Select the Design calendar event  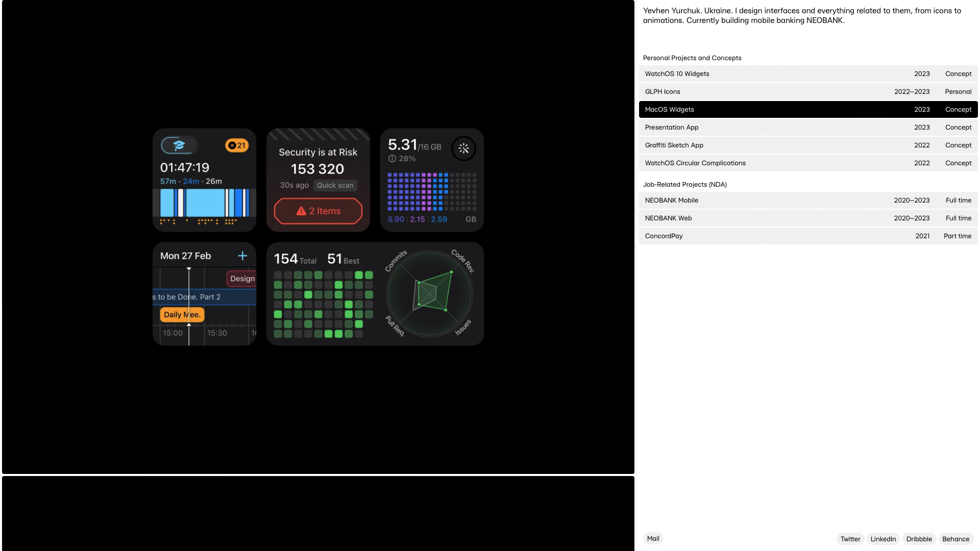(242, 279)
